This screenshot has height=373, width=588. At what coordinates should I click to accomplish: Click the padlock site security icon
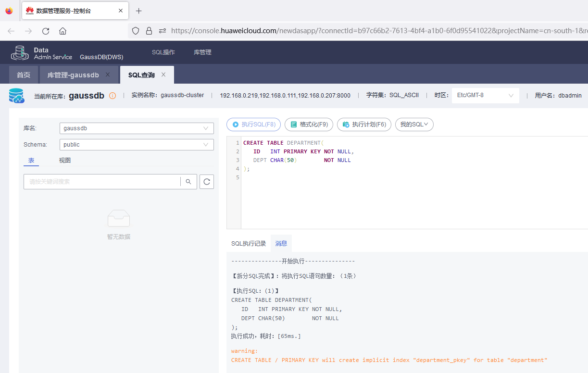coord(149,31)
